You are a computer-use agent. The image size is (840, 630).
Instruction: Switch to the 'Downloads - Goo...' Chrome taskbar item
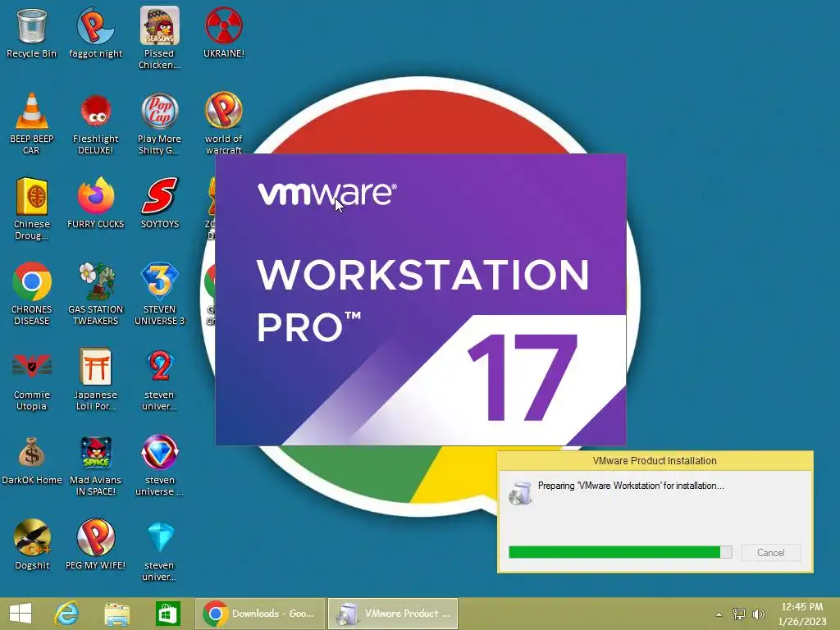[x=260, y=614]
